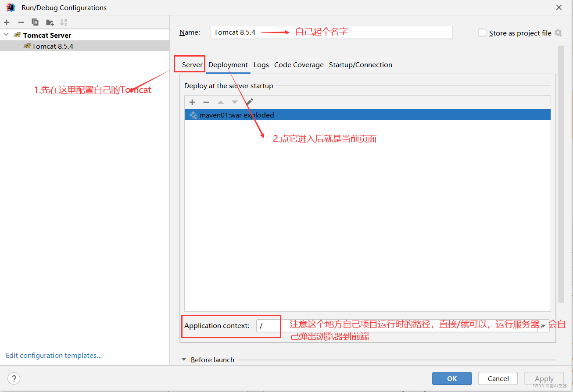Open Edit configuration templates link
The image size is (573, 392).
click(x=54, y=356)
